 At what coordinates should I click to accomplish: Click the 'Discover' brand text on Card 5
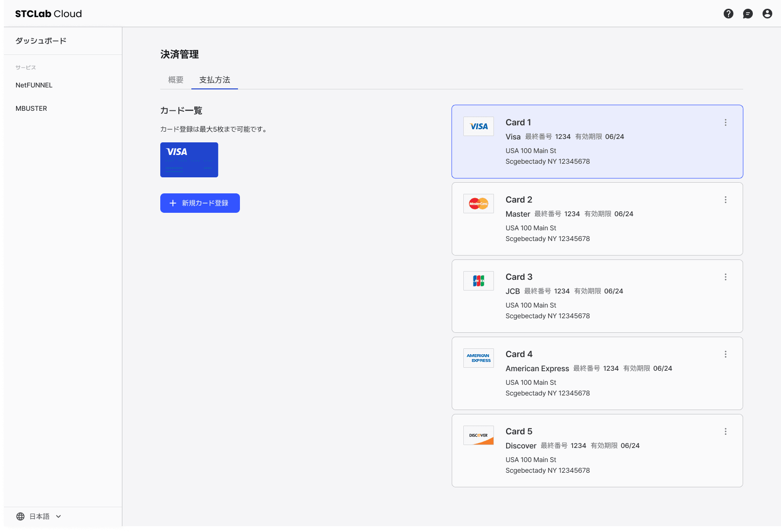pos(521,446)
